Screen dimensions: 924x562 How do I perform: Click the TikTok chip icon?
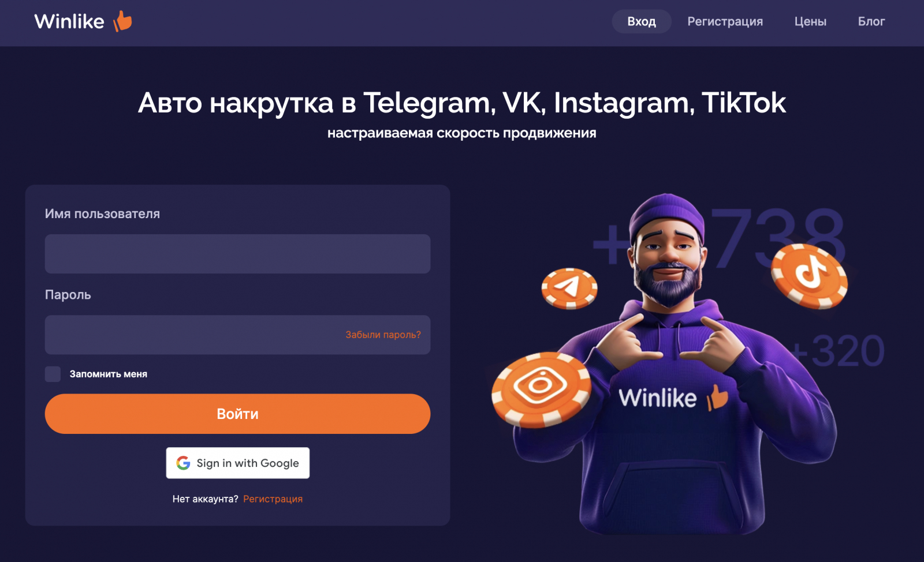pyautogui.click(x=810, y=276)
